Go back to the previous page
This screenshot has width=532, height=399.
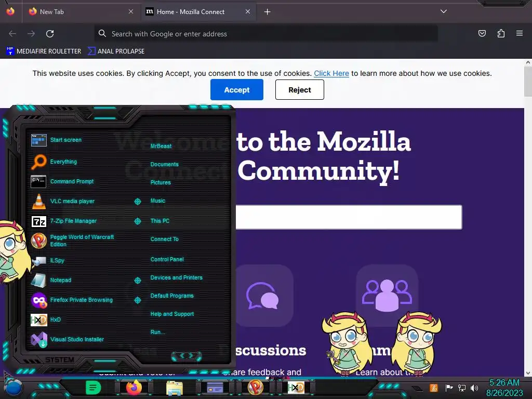click(12, 34)
